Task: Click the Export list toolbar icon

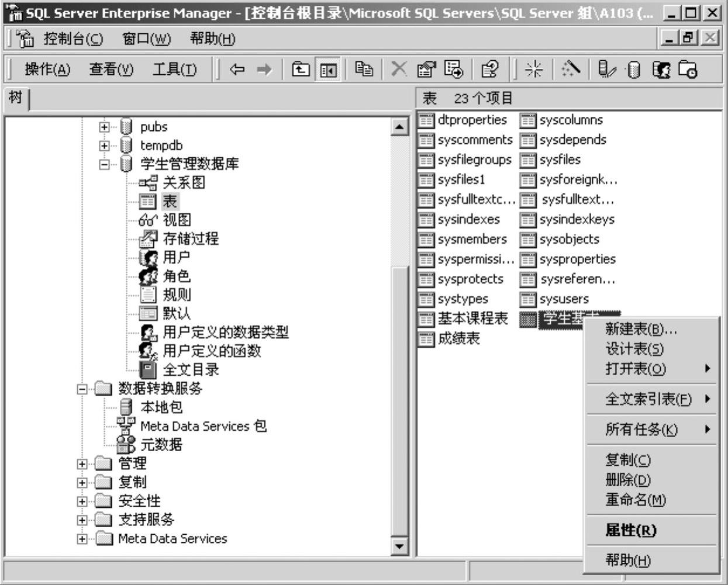Action: pos(454,70)
